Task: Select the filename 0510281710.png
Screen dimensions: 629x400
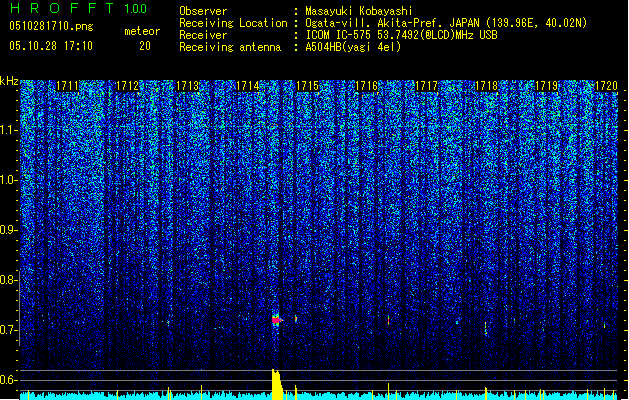Action: [x=51, y=26]
